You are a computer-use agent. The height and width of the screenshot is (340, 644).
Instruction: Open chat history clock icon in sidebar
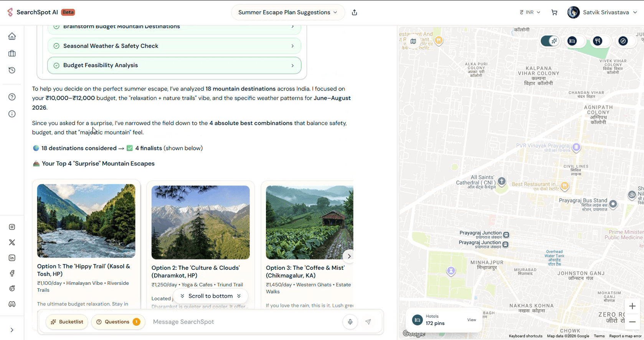click(12, 70)
